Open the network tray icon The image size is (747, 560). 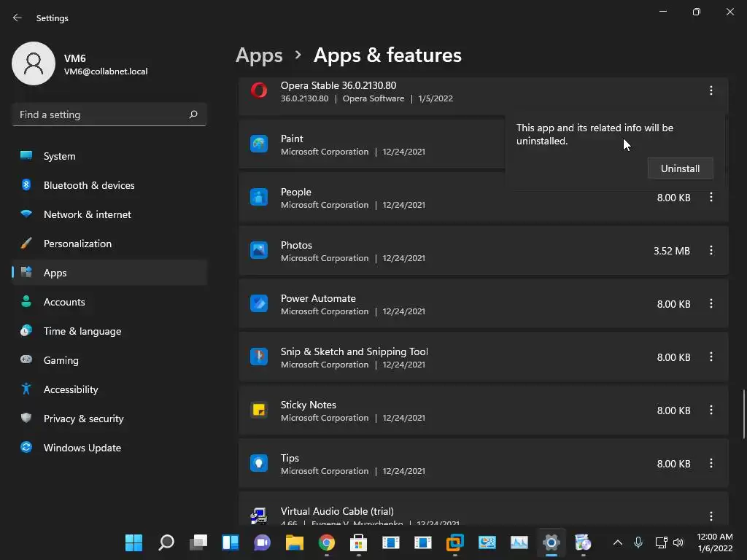pos(661,542)
